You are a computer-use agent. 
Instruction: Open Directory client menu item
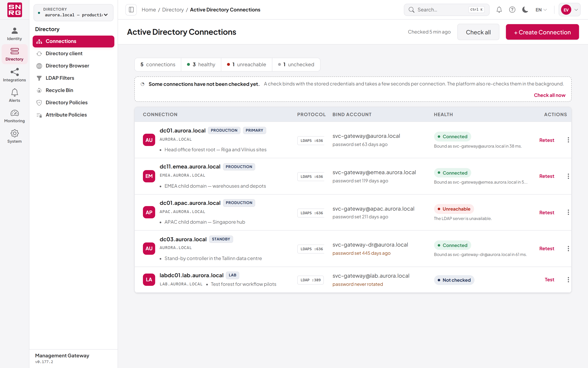[x=73, y=54]
